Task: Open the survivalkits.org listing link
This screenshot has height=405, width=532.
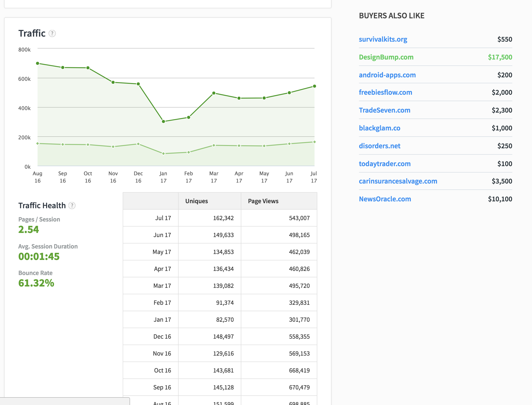Action: click(x=383, y=39)
